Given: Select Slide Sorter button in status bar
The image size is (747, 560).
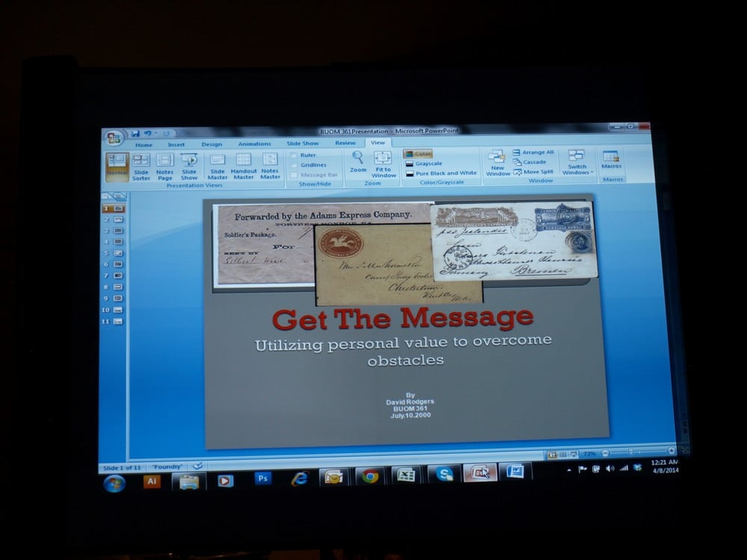Looking at the screenshot, I should [562, 455].
